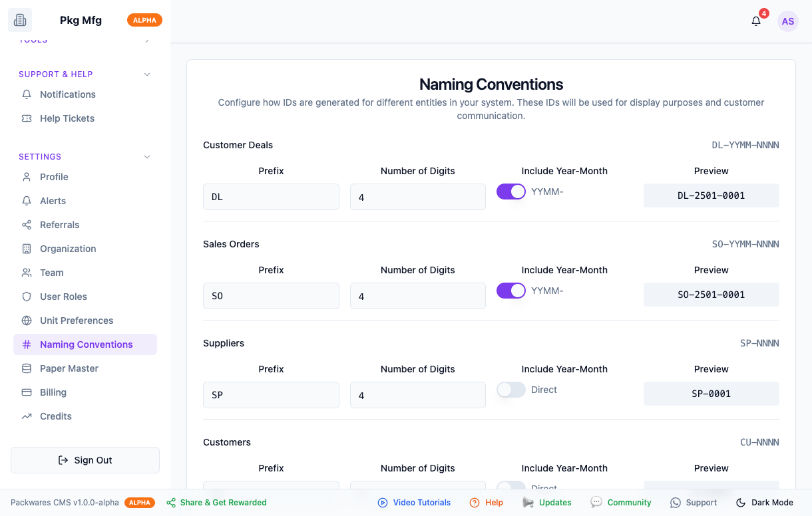Click the Paper Master database icon
The image size is (812, 516).
click(27, 368)
